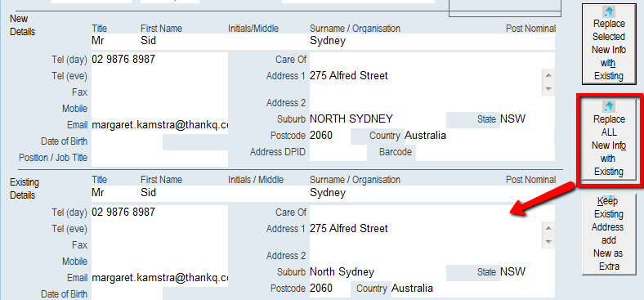Click New Details Position / Job Title field
Image resolution: width=644 pixels, height=300 pixels.
coord(159,159)
